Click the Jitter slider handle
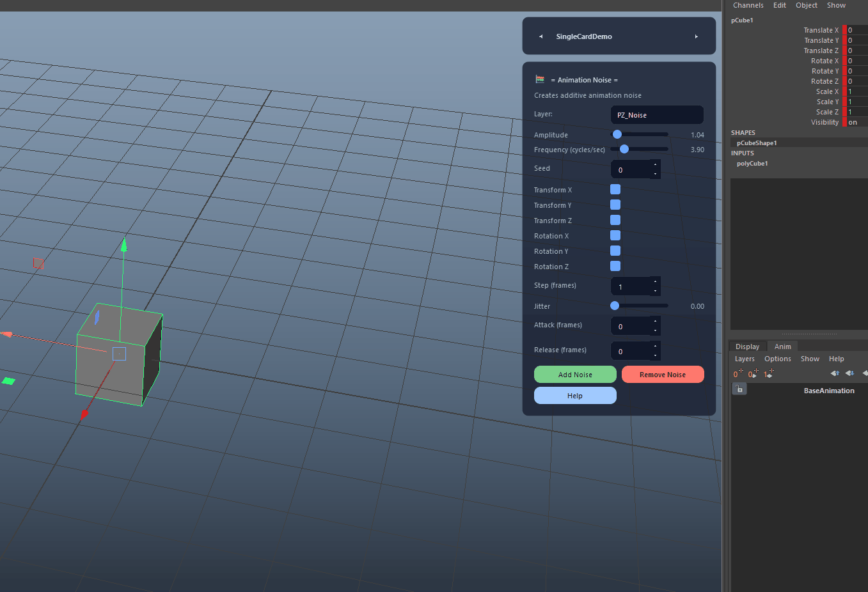 615,306
